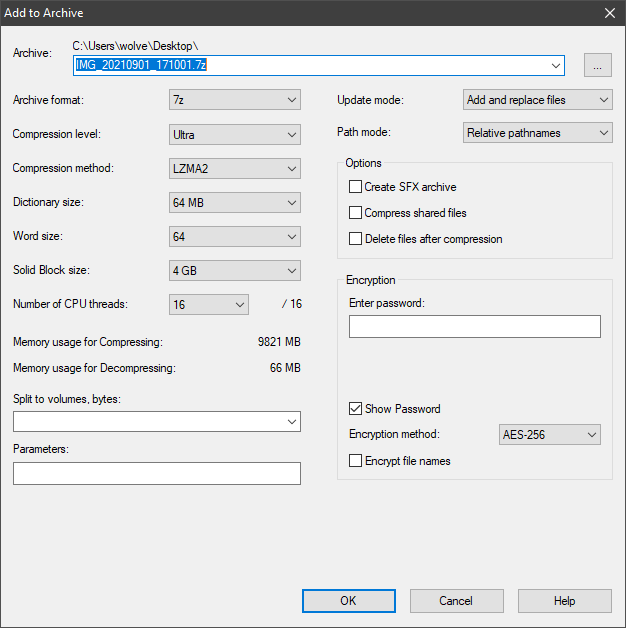This screenshot has width=626, height=628.
Task: Open the Update mode dropdown
Action: (537, 100)
